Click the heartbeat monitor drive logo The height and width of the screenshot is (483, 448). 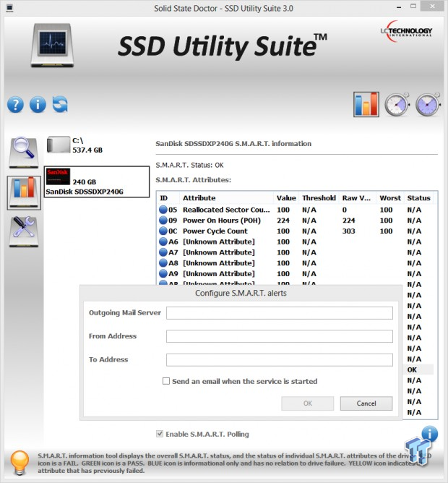pos(52,46)
